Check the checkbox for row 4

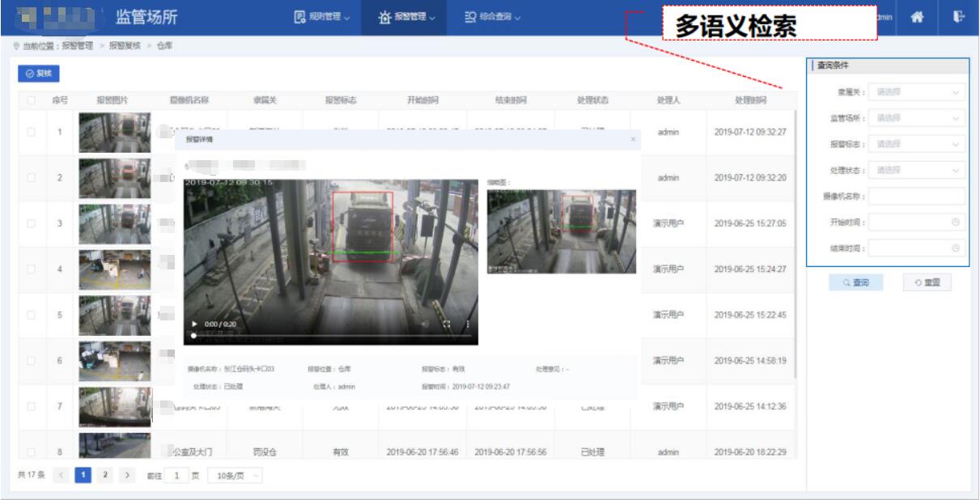coord(32,269)
